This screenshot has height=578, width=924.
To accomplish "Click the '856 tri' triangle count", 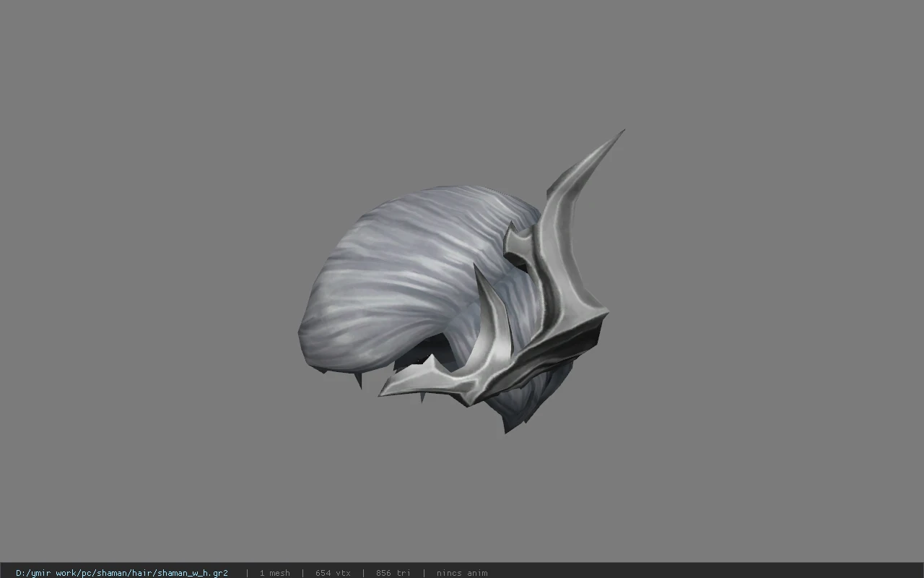I will (x=393, y=573).
